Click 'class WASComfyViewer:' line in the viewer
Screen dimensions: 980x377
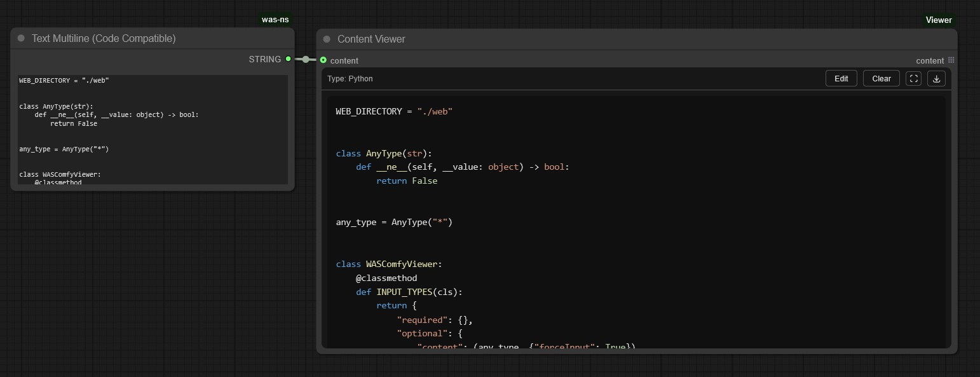[389, 264]
